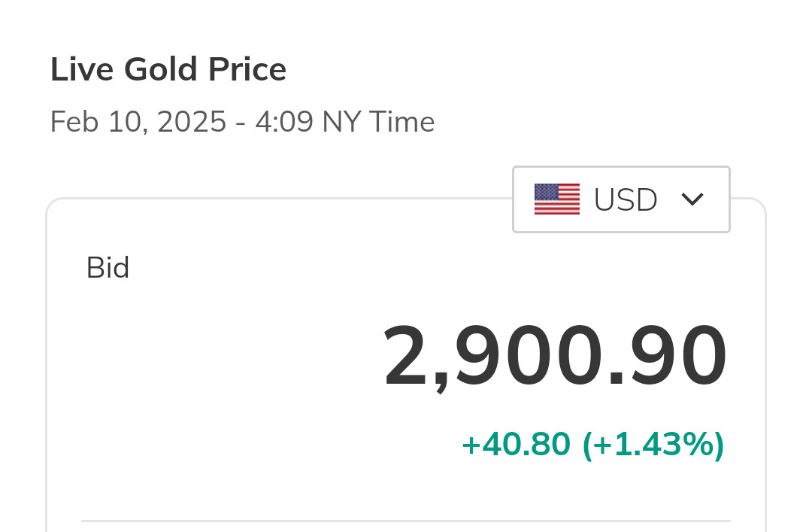Click the word Price in the heading
The image size is (812, 532).
click(247, 70)
